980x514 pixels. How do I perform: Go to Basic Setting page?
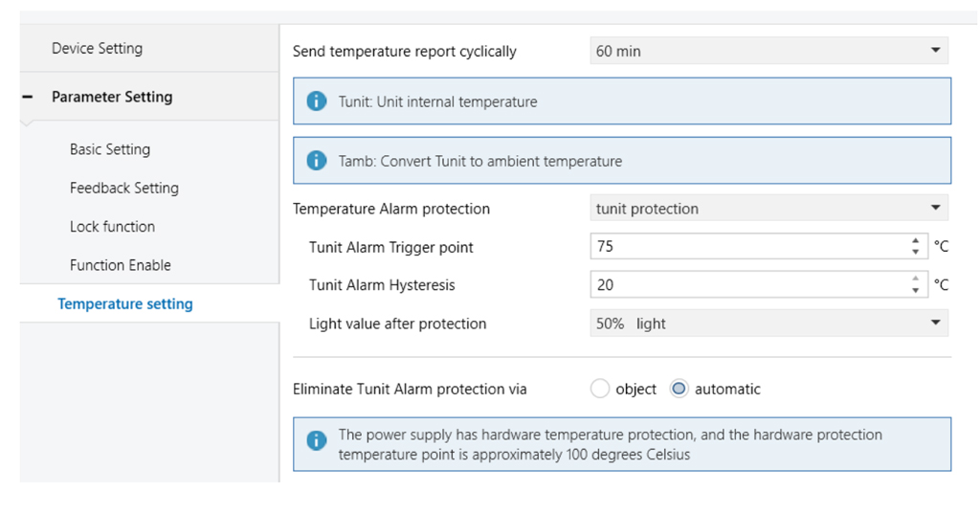[x=110, y=149]
